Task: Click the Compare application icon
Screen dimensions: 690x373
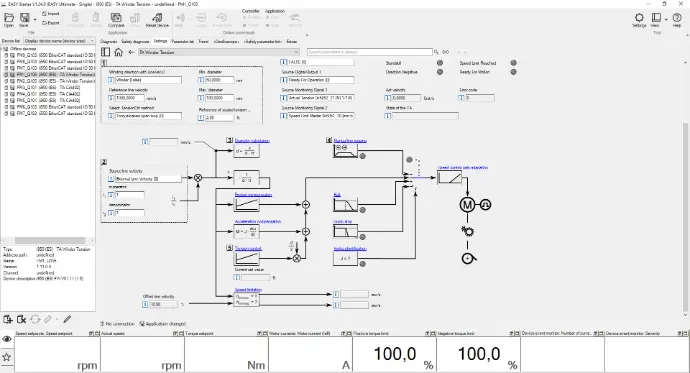Action: 116,18
